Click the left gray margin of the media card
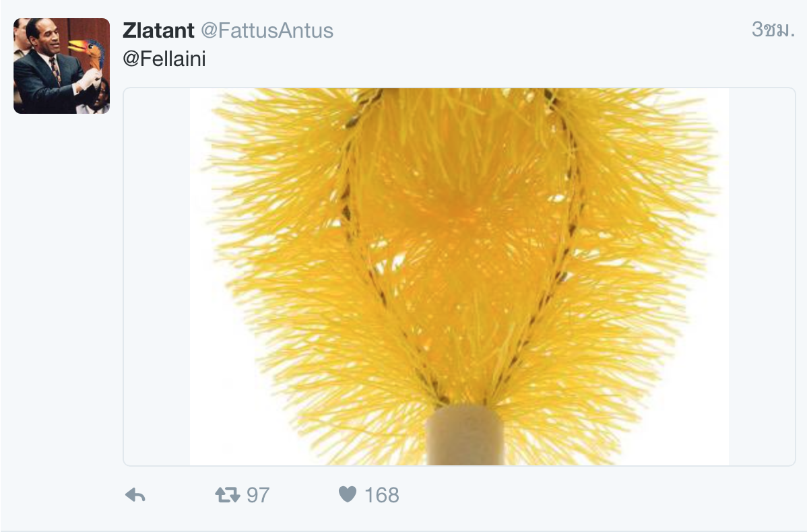 click(156, 276)
